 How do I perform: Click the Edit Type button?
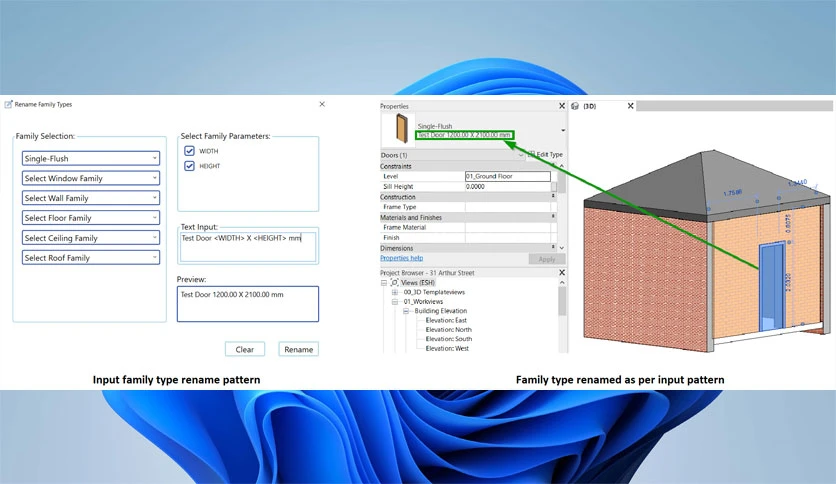(545, 154)
